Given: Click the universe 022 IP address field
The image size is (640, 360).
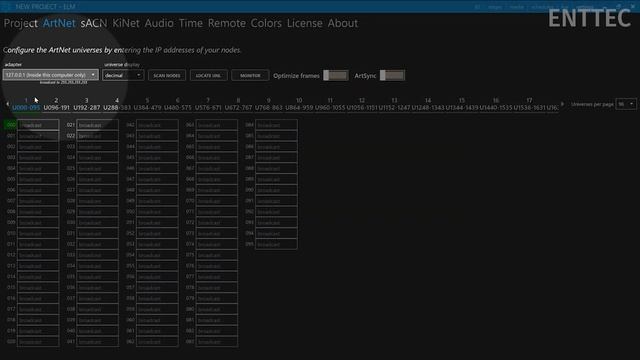Looking at the screenshot, I should point(98,136).
